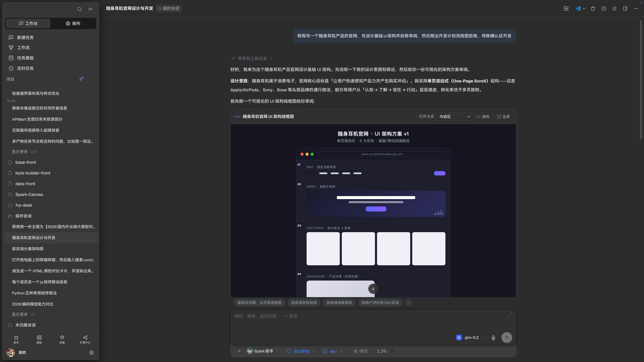644x362 pixels.
Task: Click the server stack icon in header
Action: [566, 9]
